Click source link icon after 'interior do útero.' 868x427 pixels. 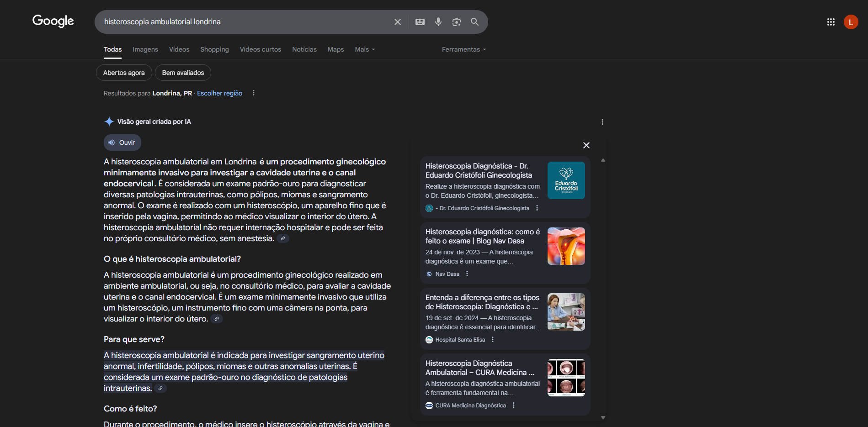[x=217, y=319]
